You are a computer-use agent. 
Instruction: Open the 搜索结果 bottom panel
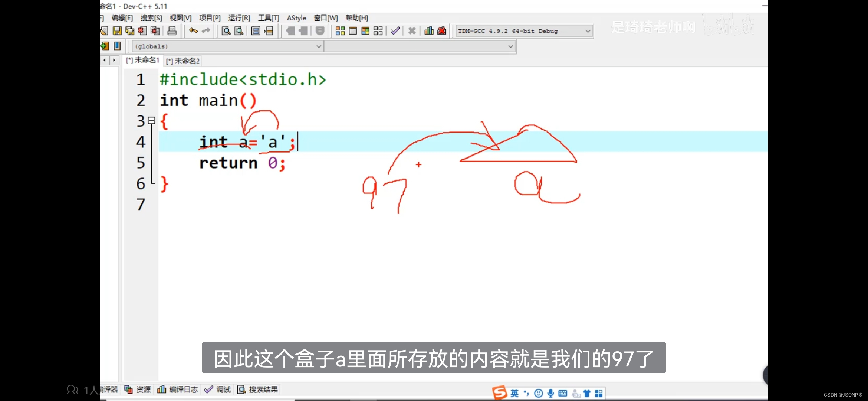[x=258, y=389]
